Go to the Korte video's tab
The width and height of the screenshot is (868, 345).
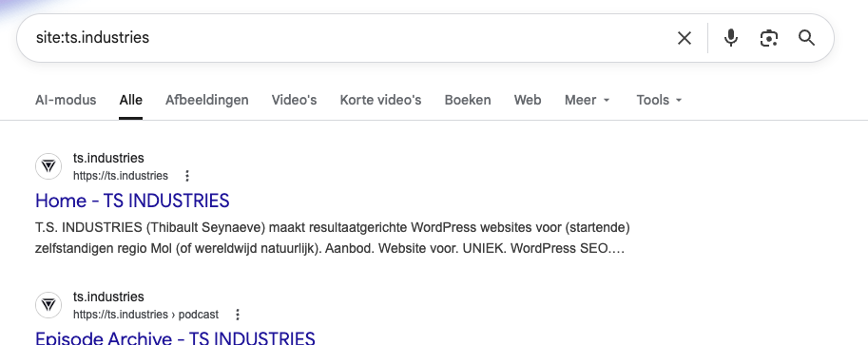click(381, 100)
